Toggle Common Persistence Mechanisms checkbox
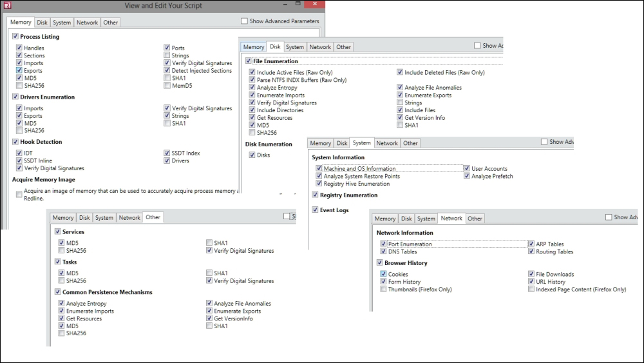 tap(57, 292)
